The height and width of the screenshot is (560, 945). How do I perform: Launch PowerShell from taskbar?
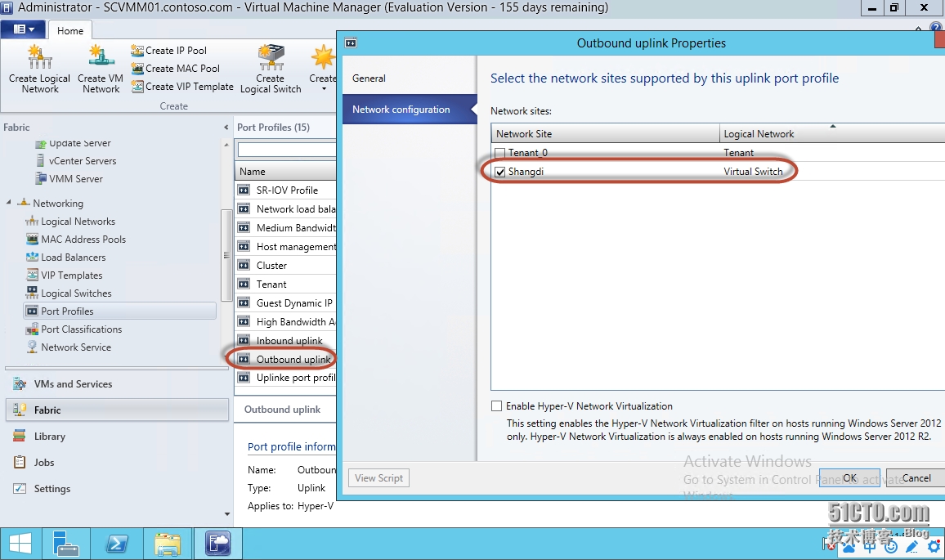coord(117,544)
